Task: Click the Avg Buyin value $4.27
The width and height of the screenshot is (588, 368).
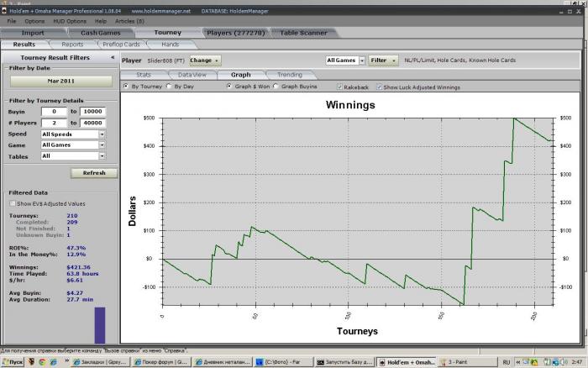Action: point(75,293)
